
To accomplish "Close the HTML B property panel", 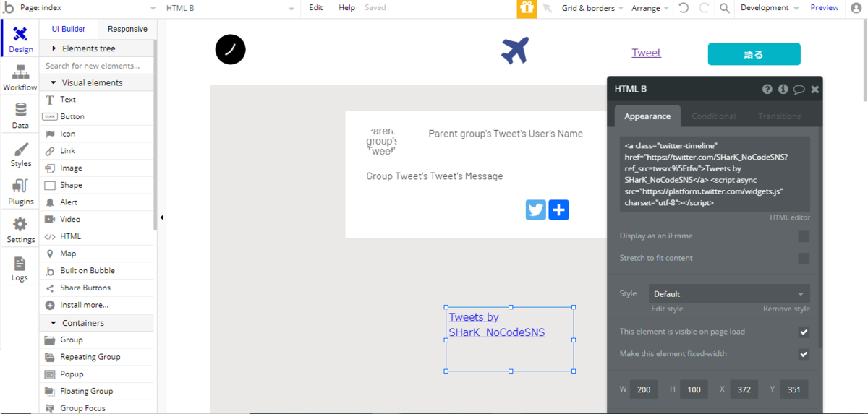I will 814,90.
